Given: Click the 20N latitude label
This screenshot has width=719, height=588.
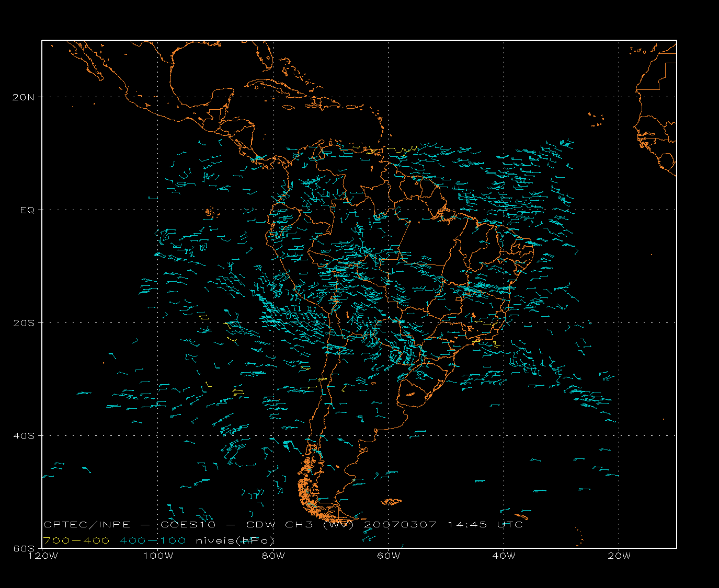Looking at the screenshot, I should pos(25,97).
